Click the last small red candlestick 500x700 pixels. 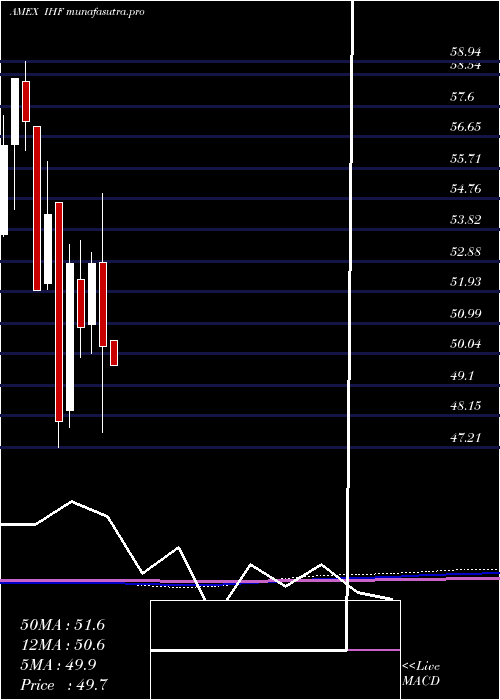(x=114, y=353)
